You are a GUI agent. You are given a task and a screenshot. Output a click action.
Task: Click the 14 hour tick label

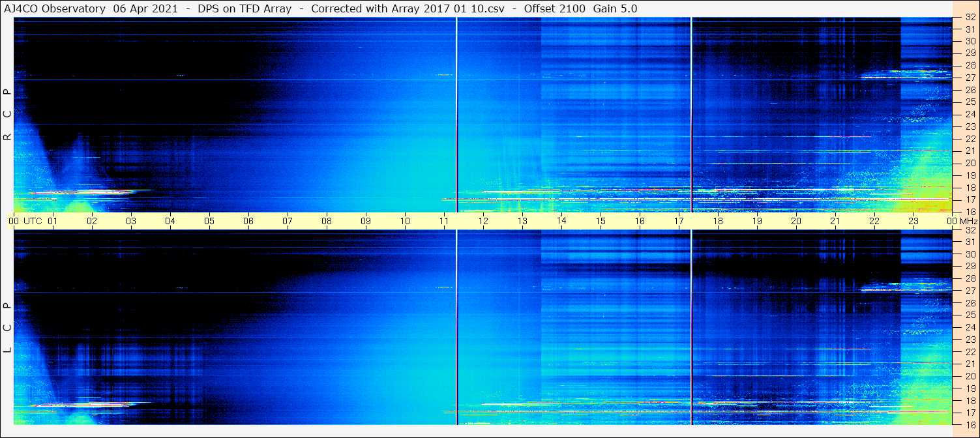(x=561, y=221)
